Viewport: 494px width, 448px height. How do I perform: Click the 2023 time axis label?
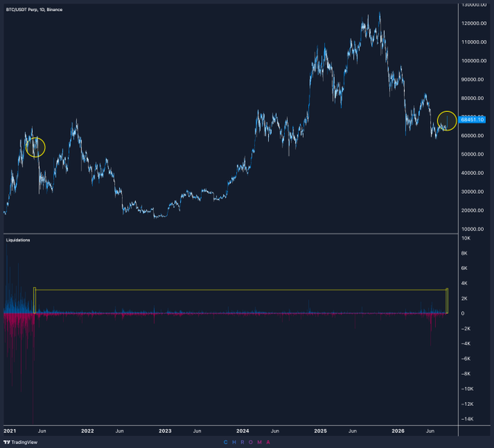pos(165,431)
